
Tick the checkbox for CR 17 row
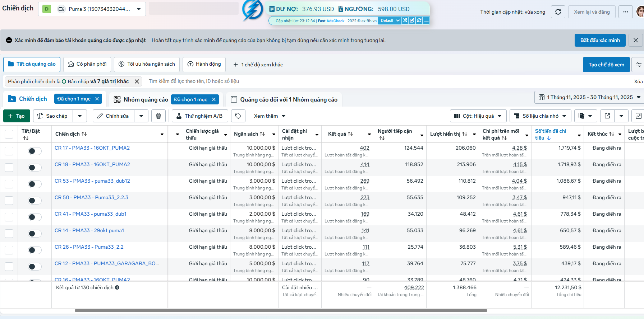coord(9,151)
